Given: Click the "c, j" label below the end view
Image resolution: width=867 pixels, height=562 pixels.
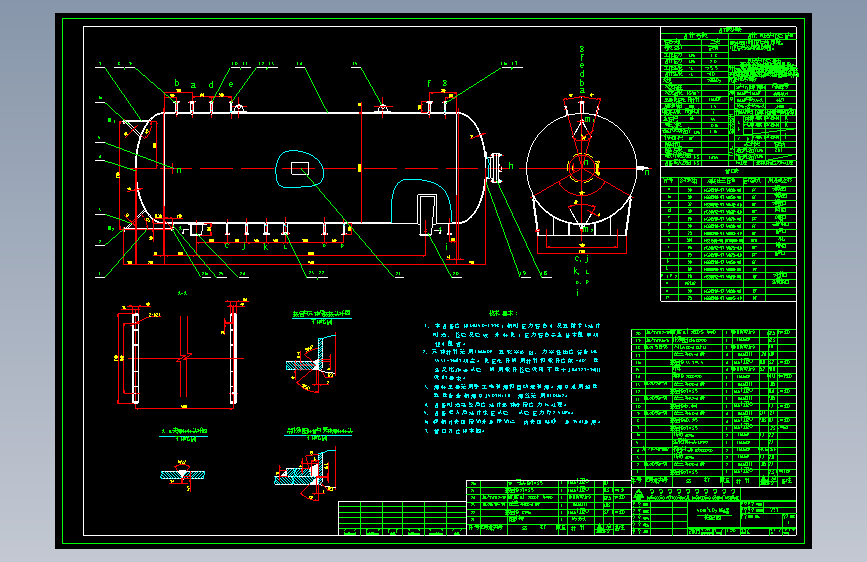Looking at the screenshot, I should pyautogui.click(x=581, y=258).
